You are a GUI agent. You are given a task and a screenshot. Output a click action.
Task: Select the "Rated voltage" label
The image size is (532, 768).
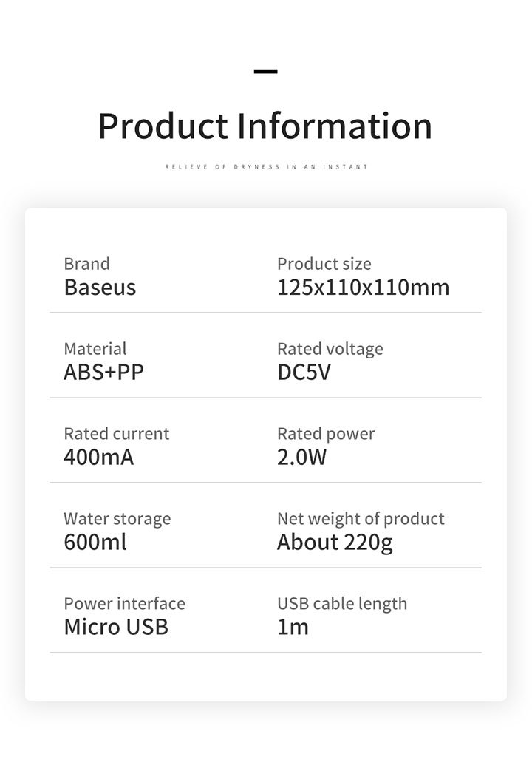tap(330, 349)
